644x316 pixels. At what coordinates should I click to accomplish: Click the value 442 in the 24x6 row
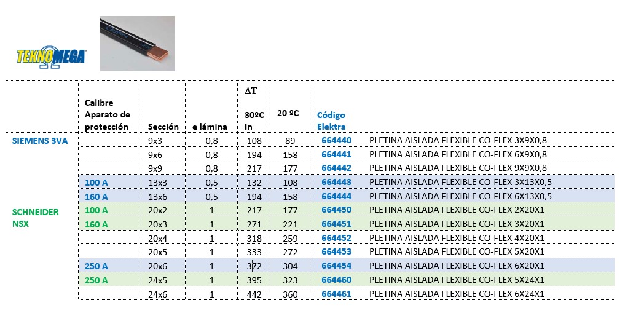tap(254, 294)
